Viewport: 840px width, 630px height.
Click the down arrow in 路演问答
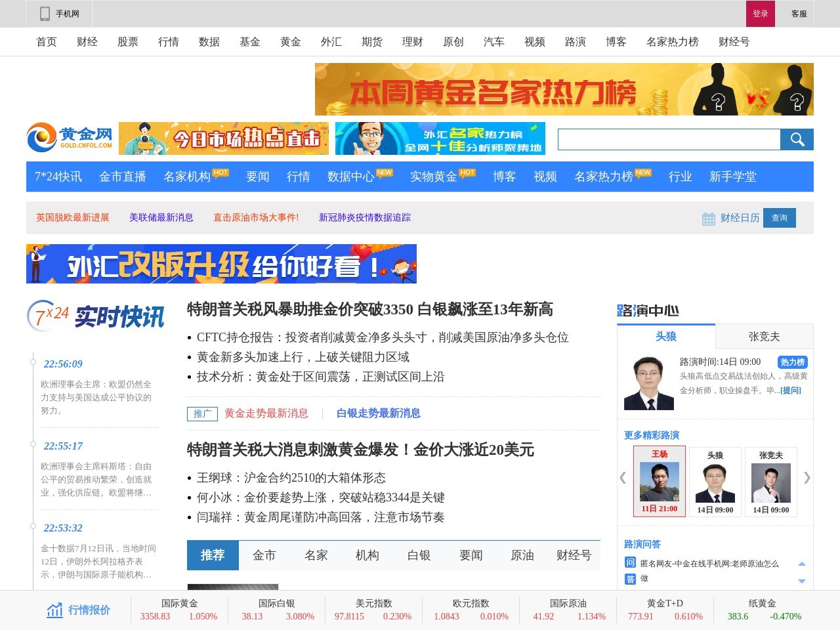click(x=801, y=581)
